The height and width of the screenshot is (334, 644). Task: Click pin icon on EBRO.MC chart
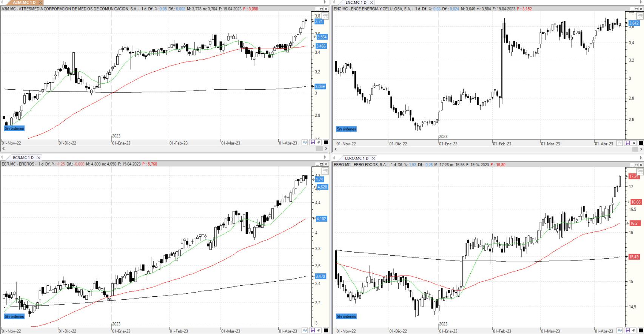634,331
